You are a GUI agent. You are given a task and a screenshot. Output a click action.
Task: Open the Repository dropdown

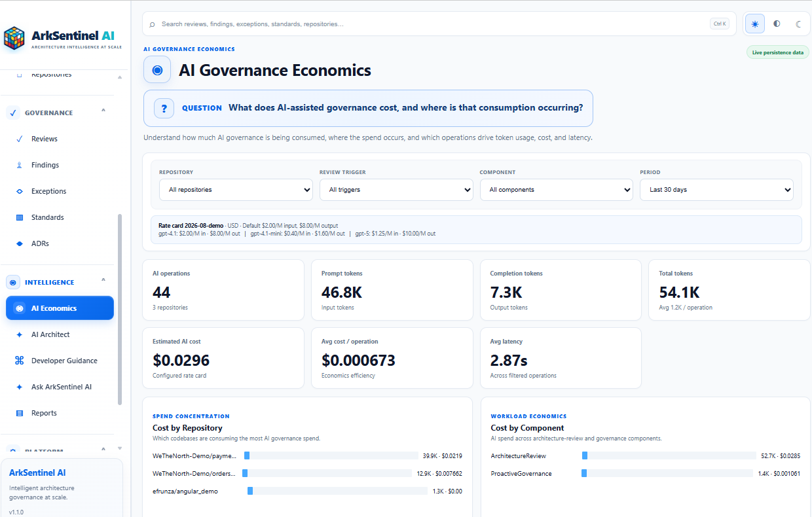(236, 190)
